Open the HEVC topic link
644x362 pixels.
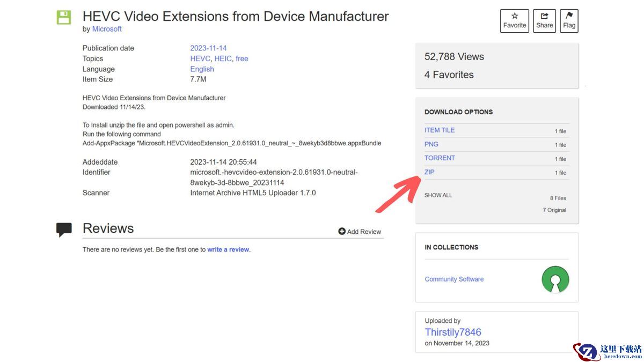(200, 58)
